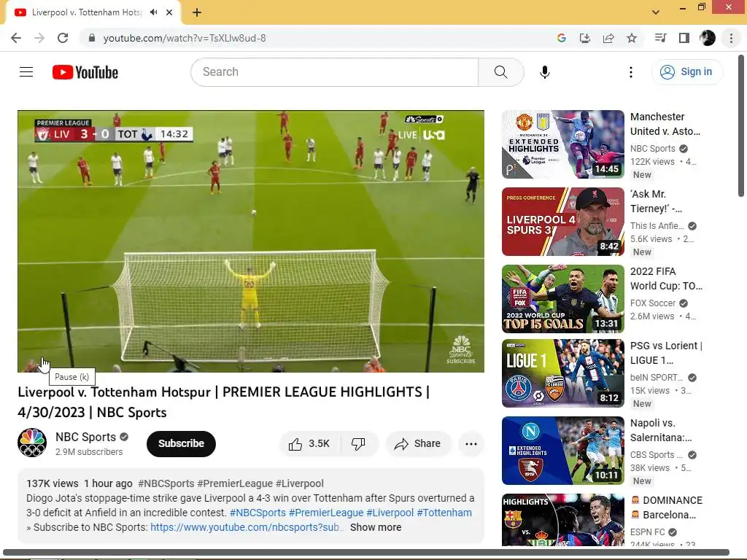Screen dimensions: 747x560
Task: Click the horizontal page scrollbar
Action: pos(366,553)
